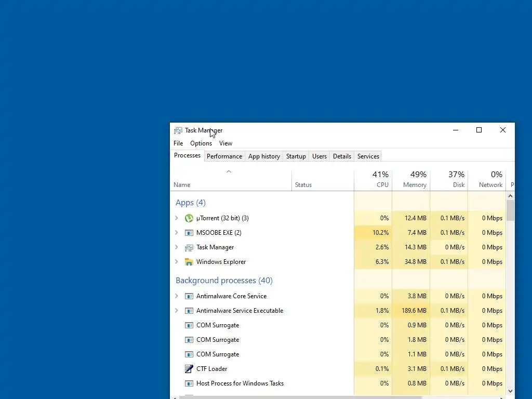Switch to the App history tab
The image size is (532, 399).
click(264, 156)
